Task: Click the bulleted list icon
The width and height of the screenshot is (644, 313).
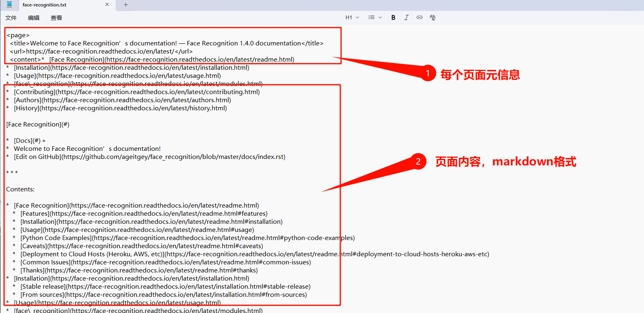Action: 371,17
